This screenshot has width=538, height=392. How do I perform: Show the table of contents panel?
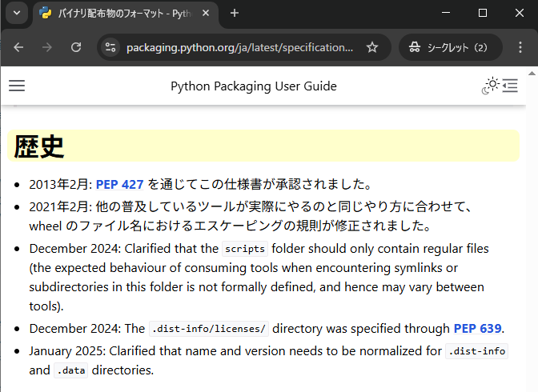pyautogui.click(x=510, y=86)
